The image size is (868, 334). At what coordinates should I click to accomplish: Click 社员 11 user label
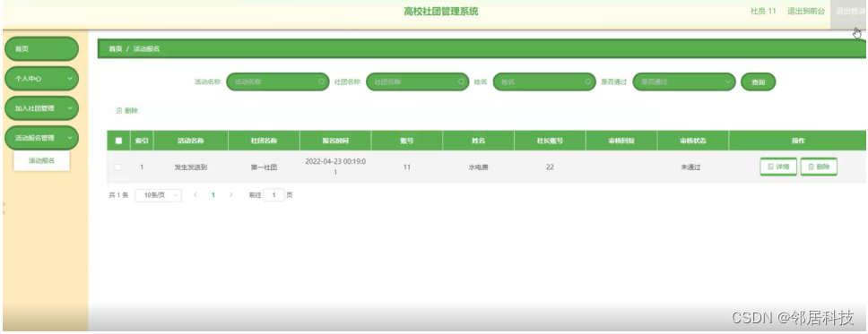pyautogui.click(x=763, y=12)
